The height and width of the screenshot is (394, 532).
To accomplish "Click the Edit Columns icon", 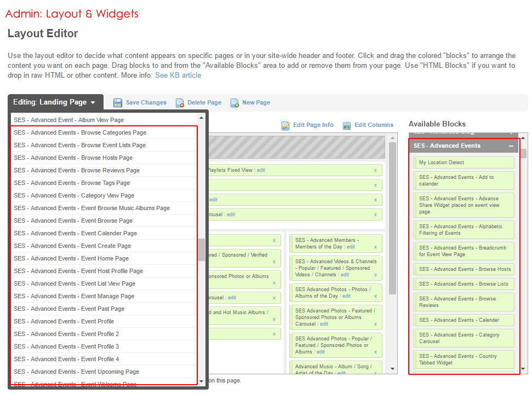I will click(x=347, y=125).
